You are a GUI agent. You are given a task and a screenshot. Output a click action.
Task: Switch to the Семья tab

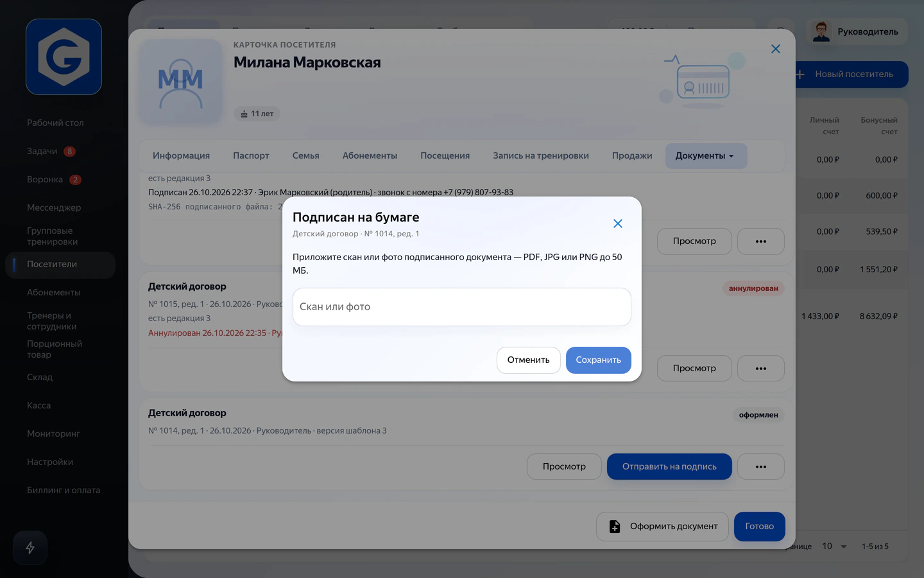(x=305, y=156)
